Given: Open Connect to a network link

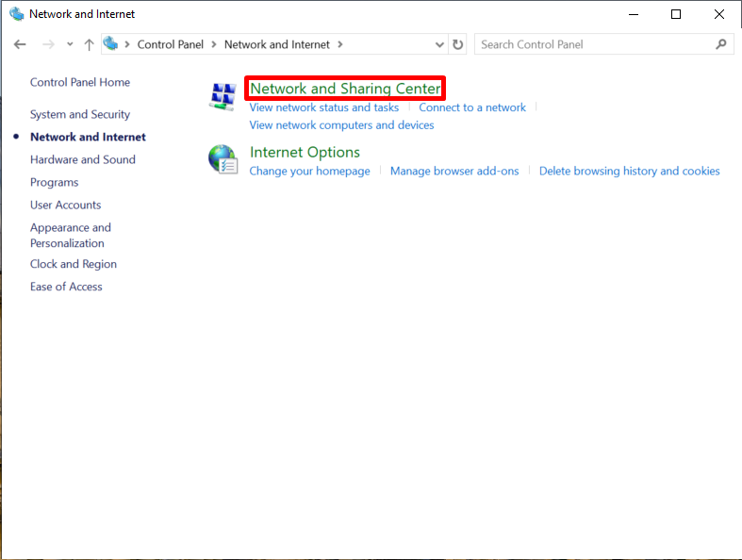Looking at the screenshot, I should 472,107.
